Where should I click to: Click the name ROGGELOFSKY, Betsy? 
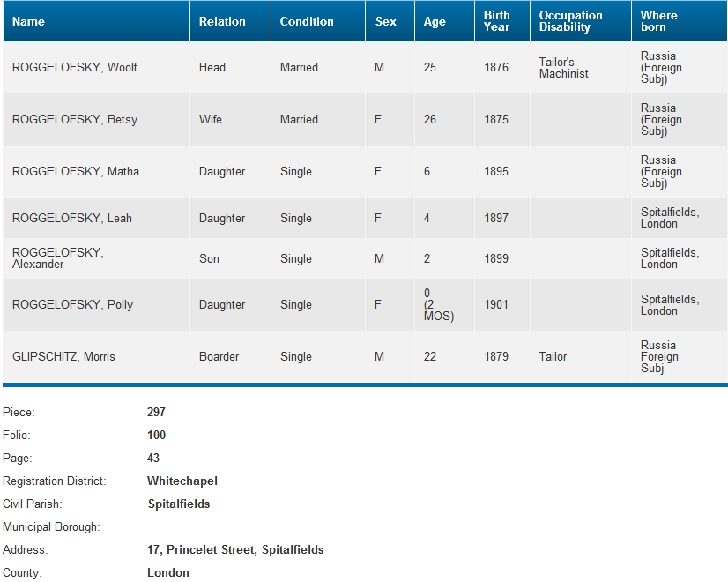[x=75, y=120]
